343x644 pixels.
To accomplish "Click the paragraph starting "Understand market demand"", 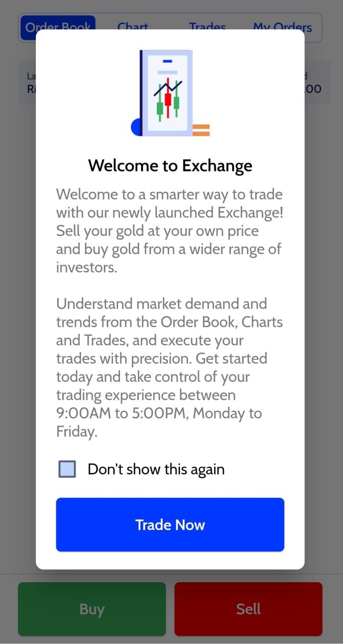I will (170, 368).
